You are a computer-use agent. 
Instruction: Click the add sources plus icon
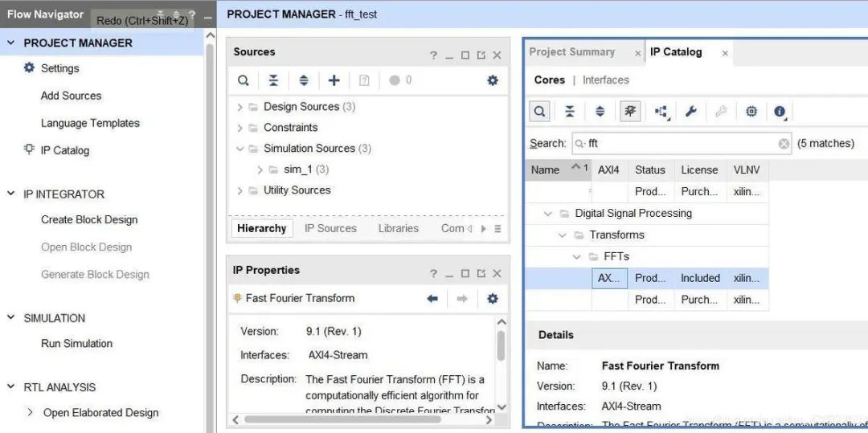point(334,80)
